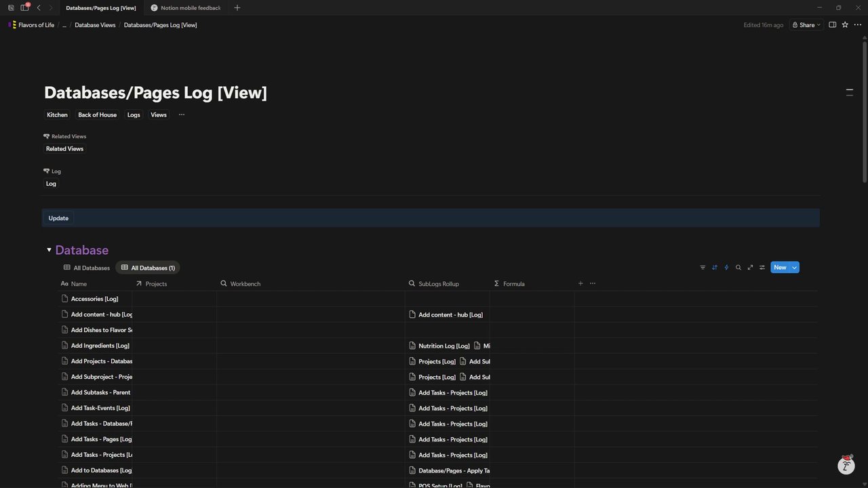
Task: Collapse the Database heading toggle
Action: (x=49, y=250)
